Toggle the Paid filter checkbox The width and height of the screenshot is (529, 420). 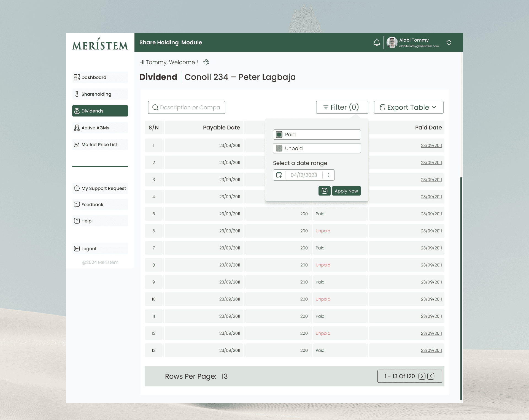point(279,135)
